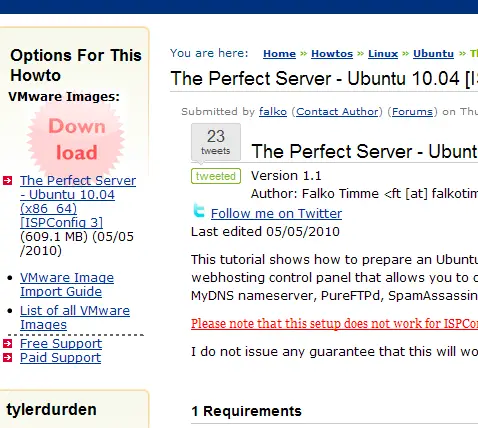The image size is (478, 428).
Task: Click Follow me on Twitter link
Action: click(x=276, y=214)
